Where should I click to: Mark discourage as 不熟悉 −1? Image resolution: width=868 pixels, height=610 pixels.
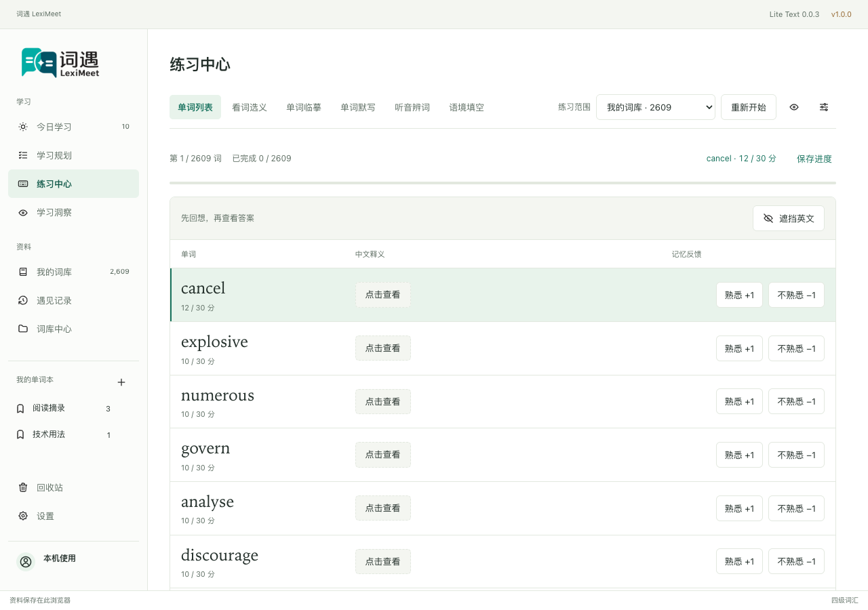coord(796,561)
